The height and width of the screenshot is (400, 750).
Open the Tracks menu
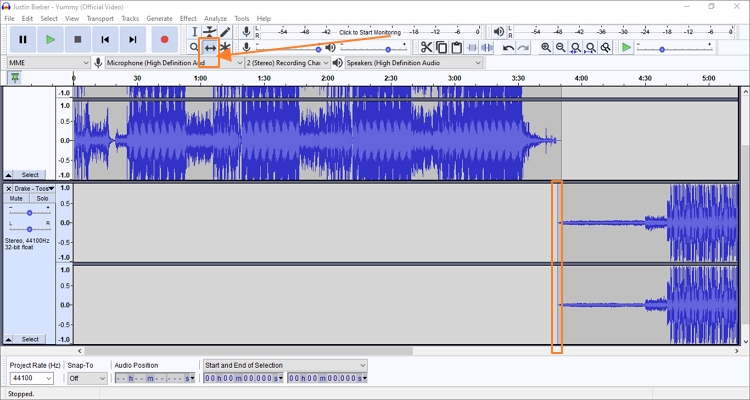click(130, 18)
